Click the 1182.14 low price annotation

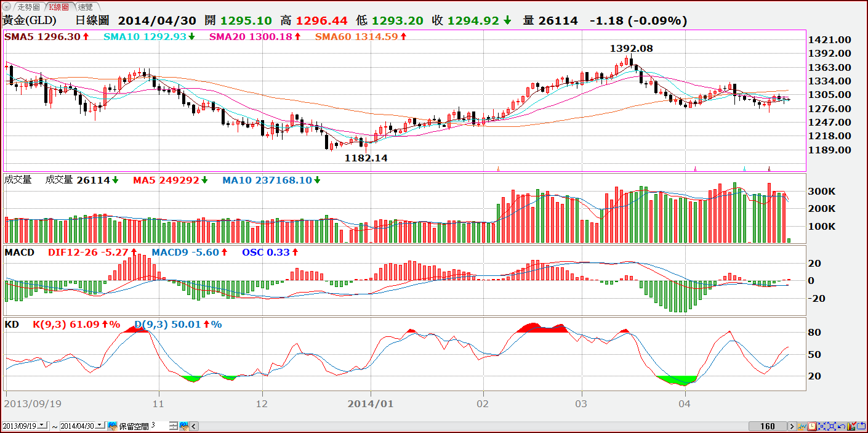[x=366, y=158]
